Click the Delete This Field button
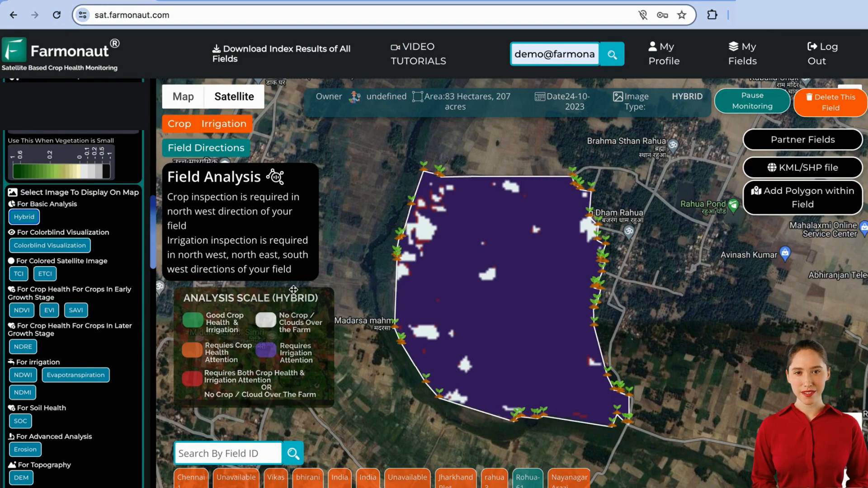 (x=830, y=102)
